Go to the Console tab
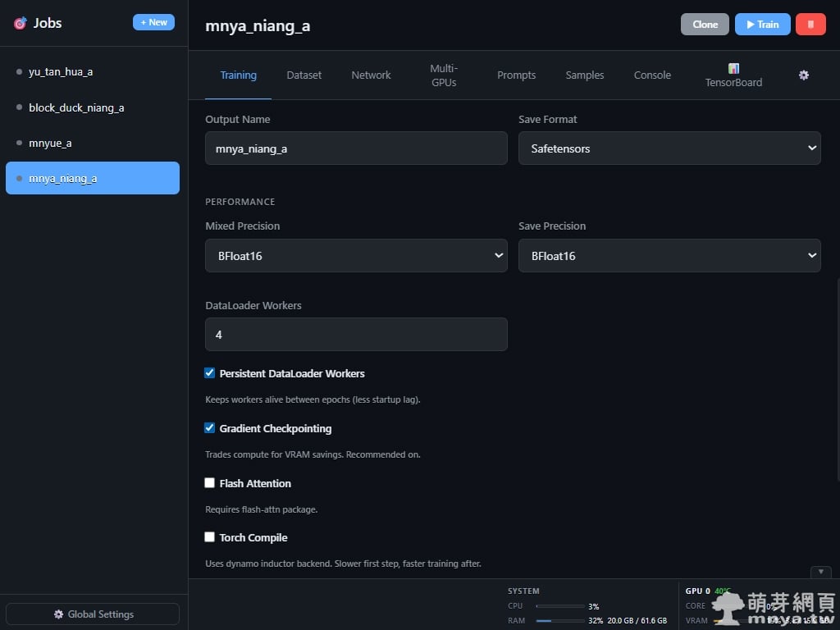The image size is (840, 630). (x=652, y=75)
